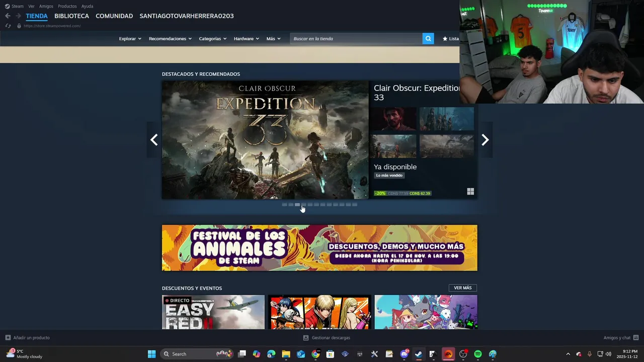Click the VER MÁS button
Viewport: 644px width, 362px height.
point(463,288)
